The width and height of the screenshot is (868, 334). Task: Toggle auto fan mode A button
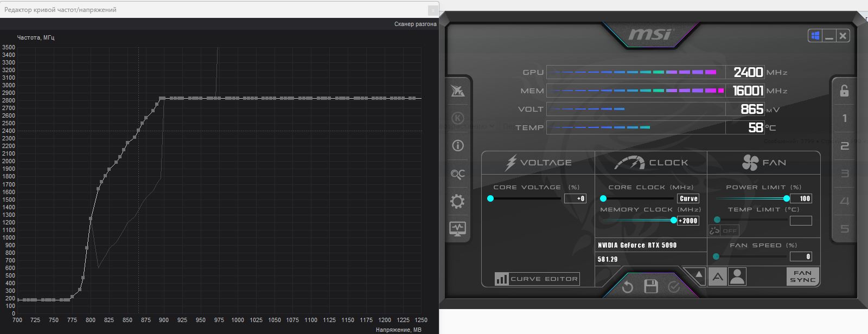tap(718, 277)
